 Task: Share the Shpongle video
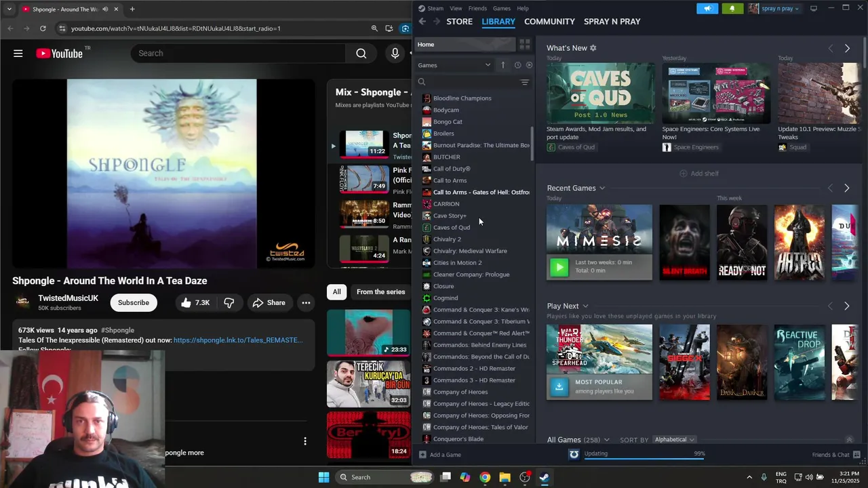[x=269, y=303]
